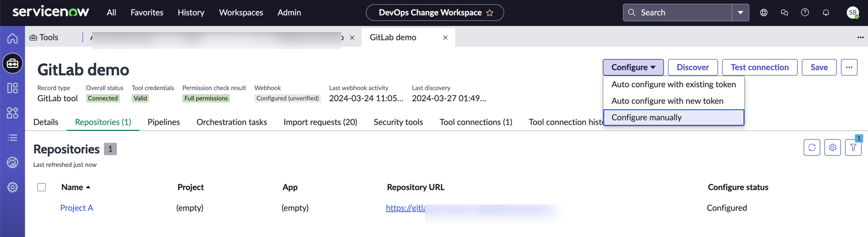Switch to Orchestration tasks tab
The width and height of the screenshot is (868, 237).
(x=232, y=122)
